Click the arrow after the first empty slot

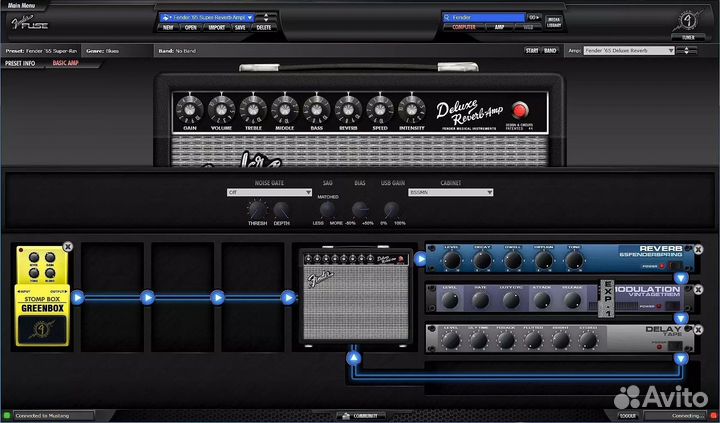(147, 298)
